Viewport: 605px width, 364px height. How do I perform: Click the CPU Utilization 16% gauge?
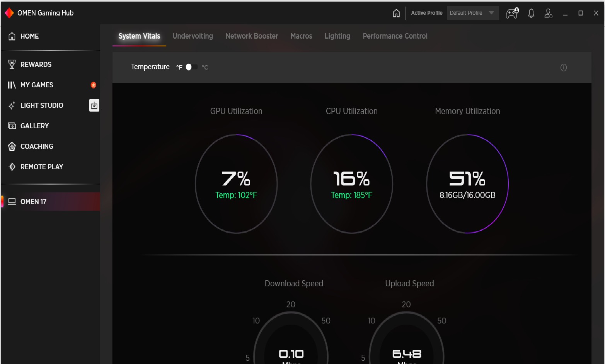[x=352, y=184]
